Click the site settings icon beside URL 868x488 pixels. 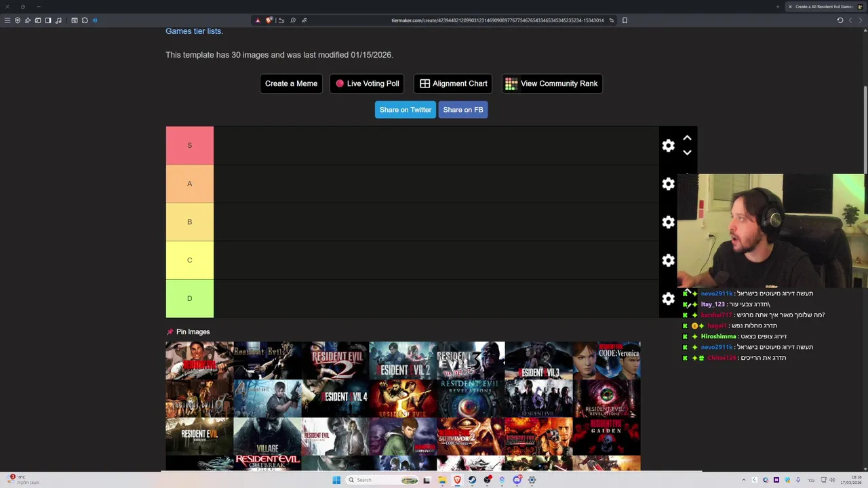pyautogui.click(x=612, y=20)
